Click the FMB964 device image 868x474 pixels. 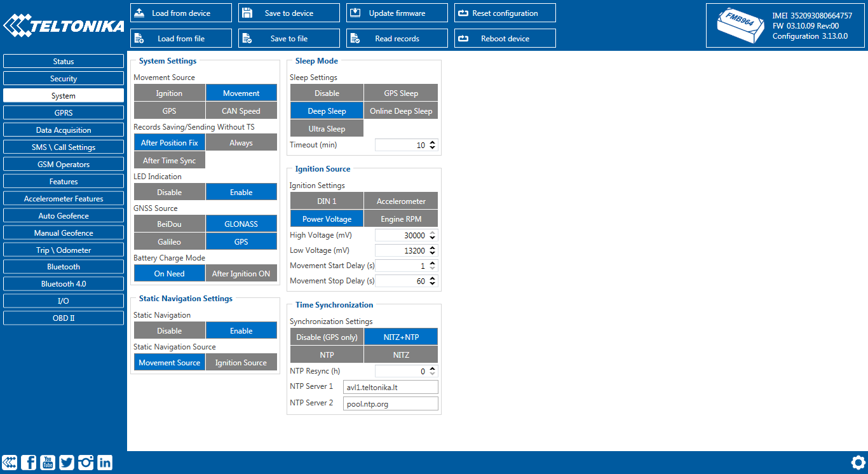click(741, 25)
